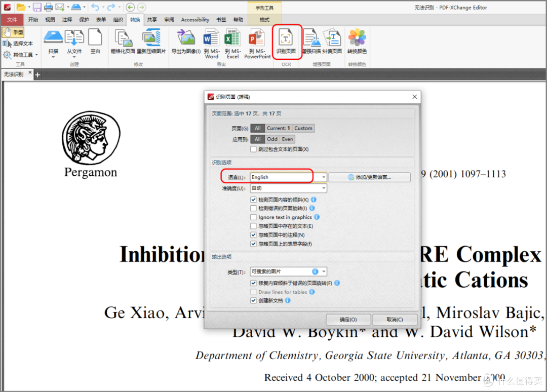Click the green Forward navigation arrow
The image size is (547, 392).
(141, 7)
